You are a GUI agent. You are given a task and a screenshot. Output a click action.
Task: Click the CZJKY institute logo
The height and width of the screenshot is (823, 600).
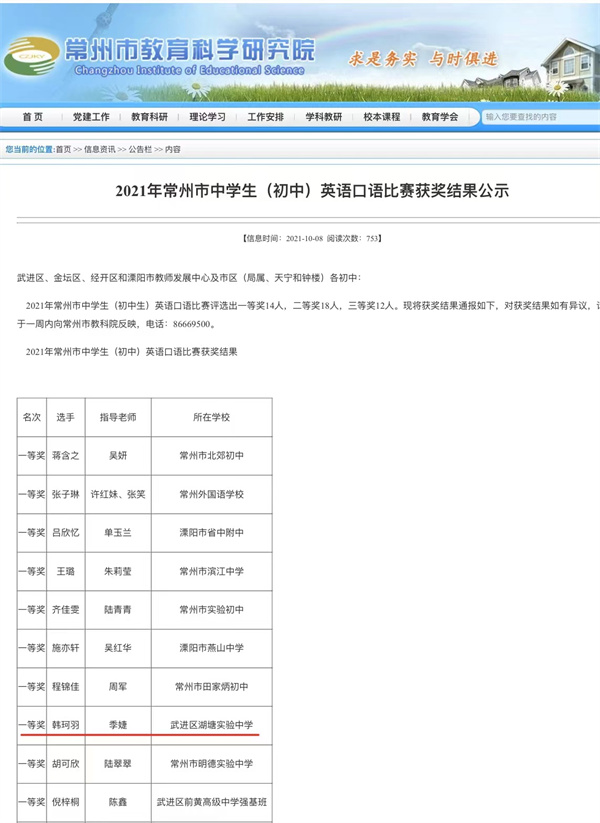(x=31, y=56)
